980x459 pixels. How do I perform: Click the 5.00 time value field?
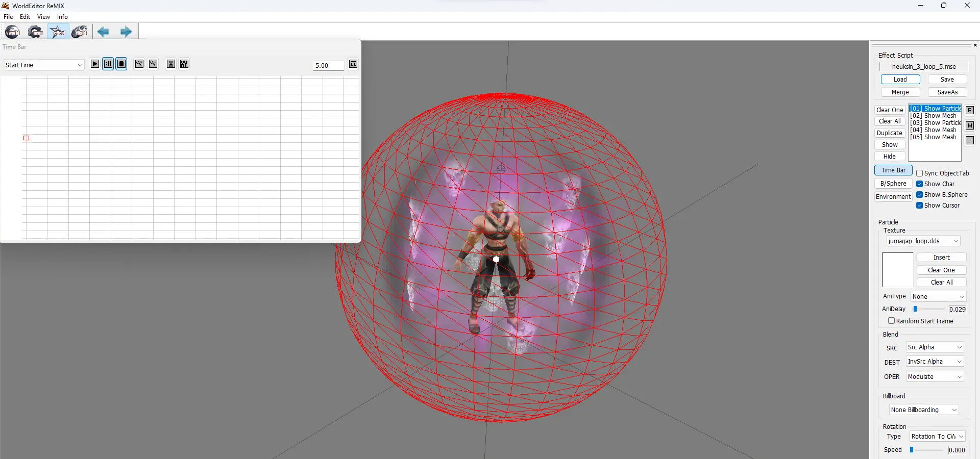[x=328, y=65]
